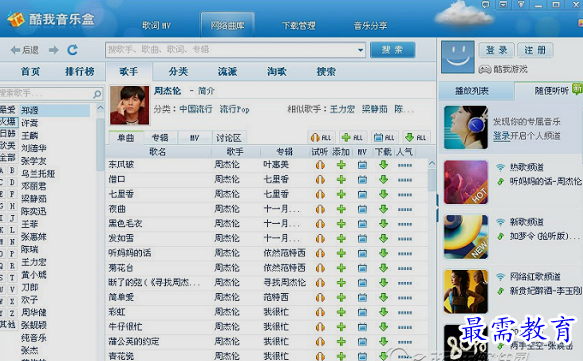Open the 专辑 sub-tab
Screen dimensions: 583x361
[x=160, y=138]
